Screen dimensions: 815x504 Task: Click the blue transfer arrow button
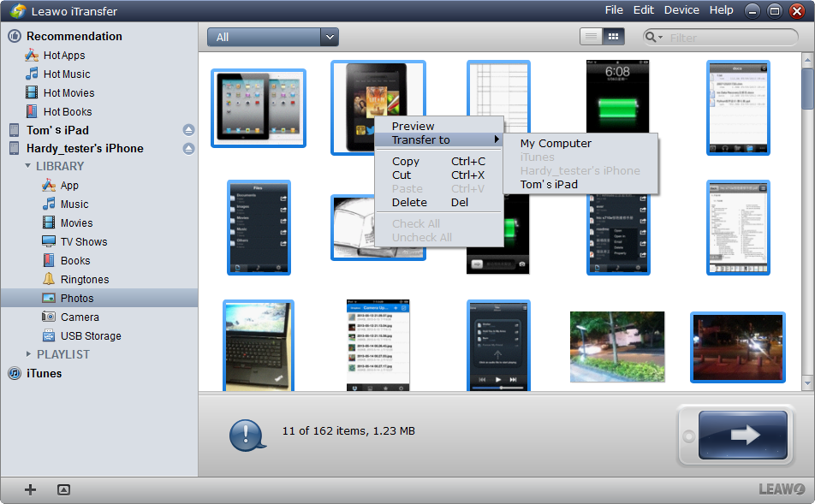(x=743, y=435)
